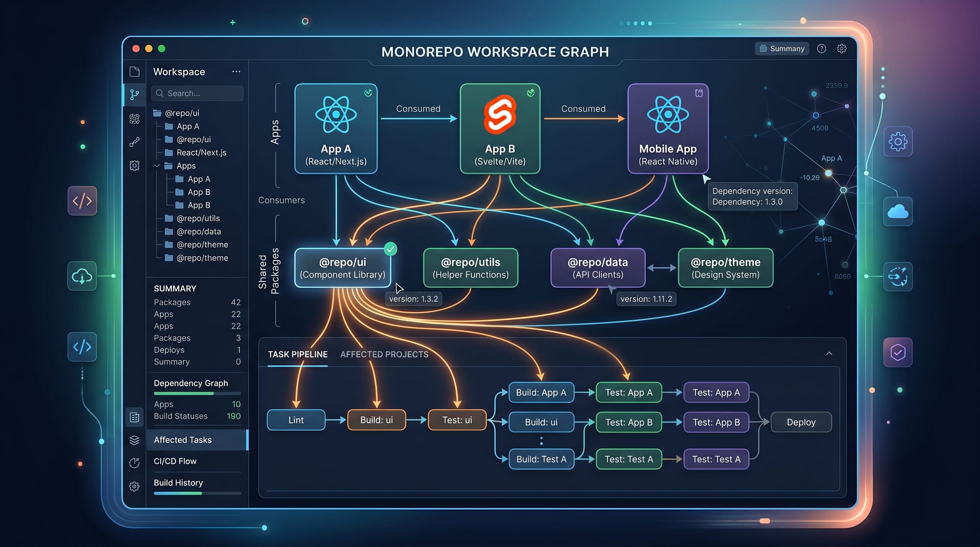Select @repo/data in workspace tree
The image size is (980, 547).
click(193, 232)
